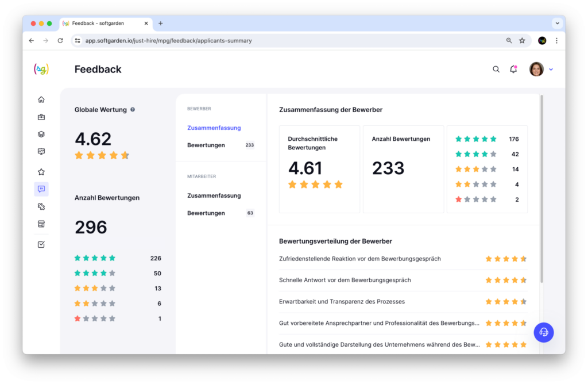Click the briefcase jobs icon in sidebar

click(41, 117)
